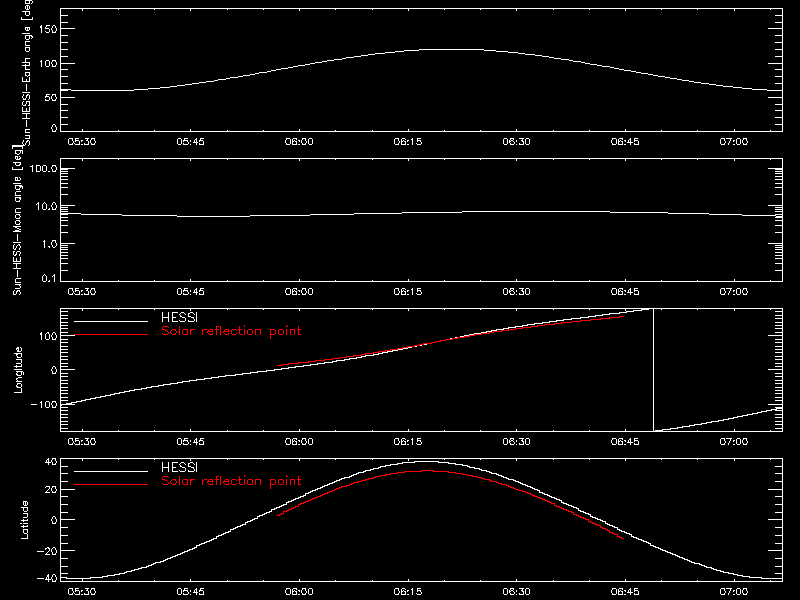Click 06:45 tick under Latitude plot
Screen dimensions: 800x600
pos(625,592)
